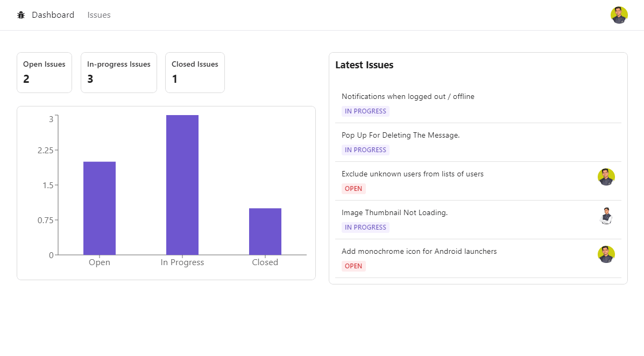Open the user profile avatar menu
Screen dimensions: 644x356
point(619,15)
